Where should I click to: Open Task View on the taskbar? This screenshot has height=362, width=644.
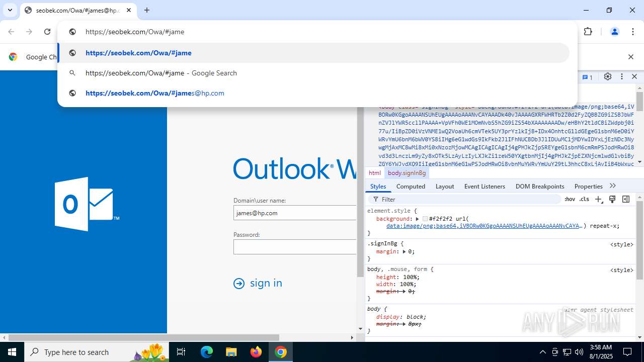point(181,352)
